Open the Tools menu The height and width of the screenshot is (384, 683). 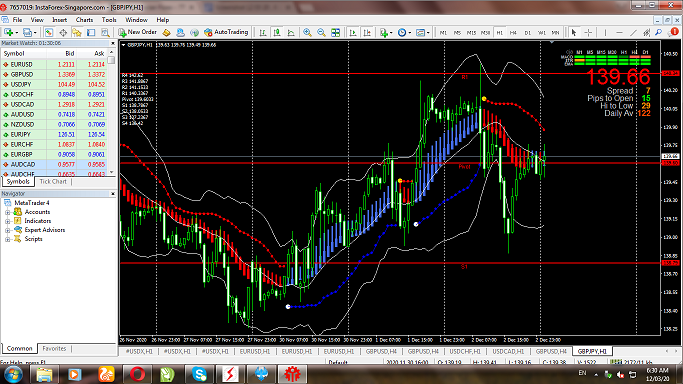[x=109, y=20]
